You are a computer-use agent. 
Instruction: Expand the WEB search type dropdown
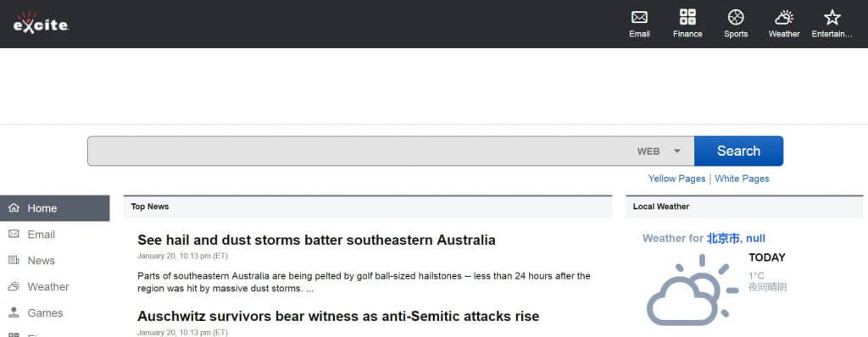coord(659,151)
